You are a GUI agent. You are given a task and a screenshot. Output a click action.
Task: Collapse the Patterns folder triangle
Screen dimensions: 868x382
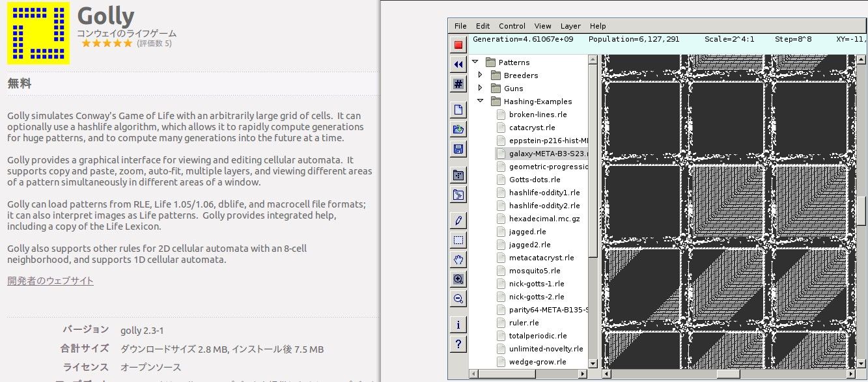pyautogui.click(x=475, y=62)
